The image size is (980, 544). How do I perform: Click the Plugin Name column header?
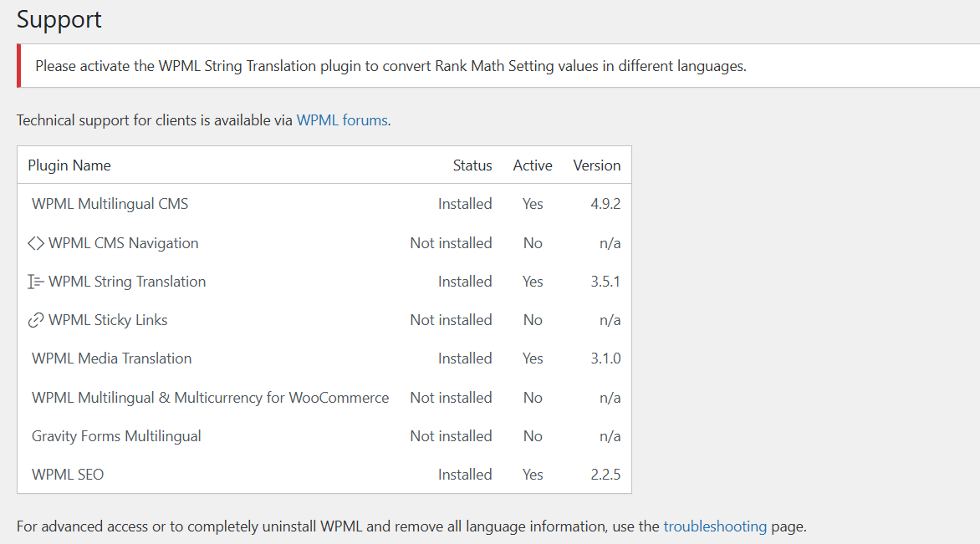[x=69, y=165]
